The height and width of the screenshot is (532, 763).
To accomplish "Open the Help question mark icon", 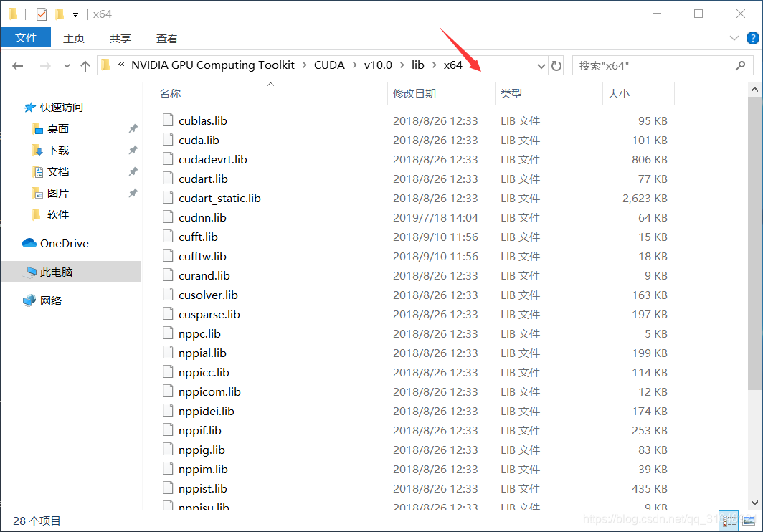I will click(x=752, y=38).
